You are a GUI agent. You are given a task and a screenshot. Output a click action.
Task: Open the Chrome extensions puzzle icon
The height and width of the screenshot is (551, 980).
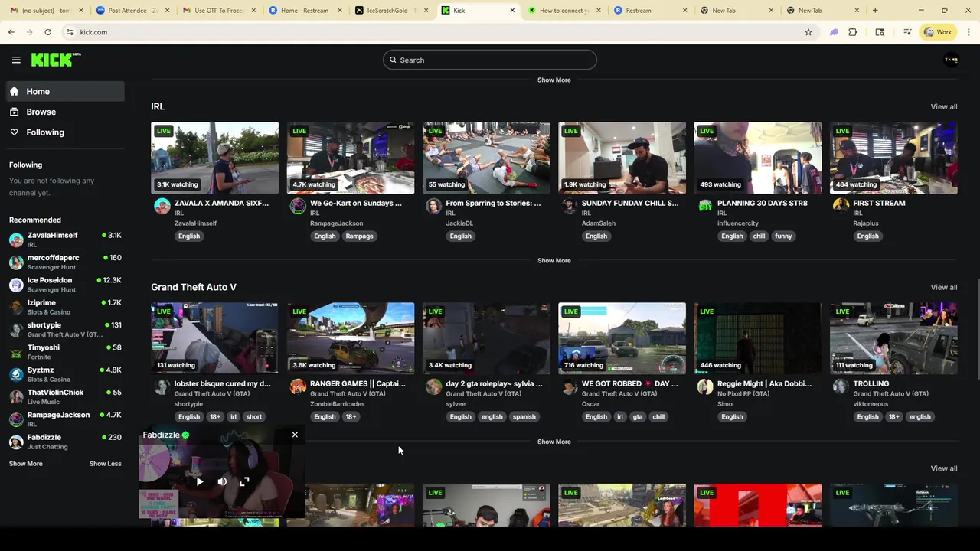pos(852,32)
